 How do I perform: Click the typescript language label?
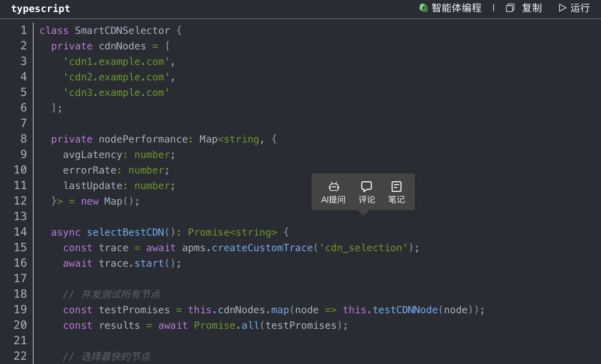point(41,8)
